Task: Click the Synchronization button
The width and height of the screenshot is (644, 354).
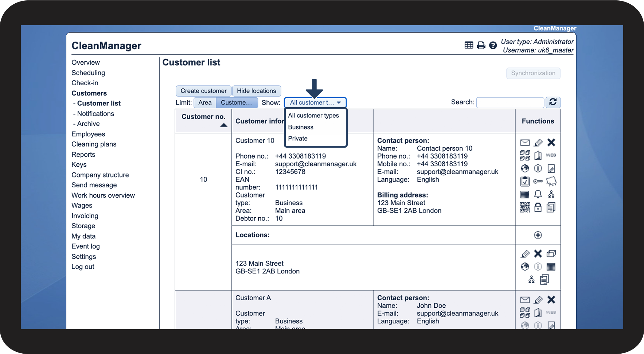Action: pos(533,73)
